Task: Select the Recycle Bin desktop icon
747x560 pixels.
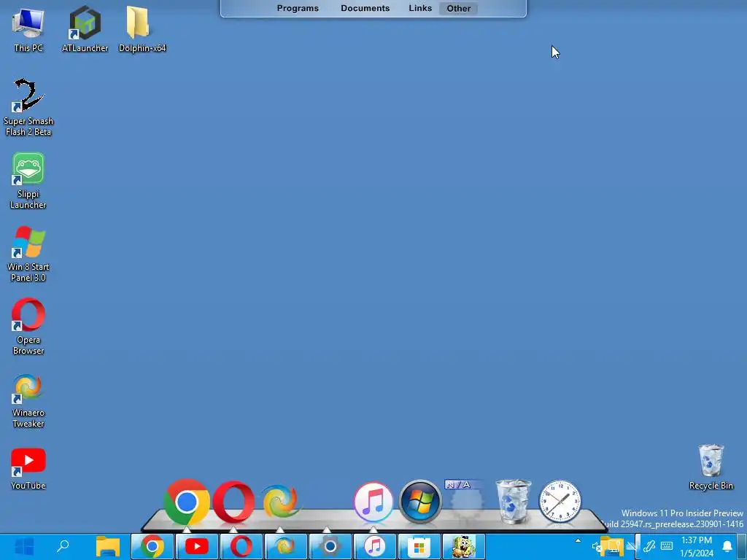Action: 711,467
